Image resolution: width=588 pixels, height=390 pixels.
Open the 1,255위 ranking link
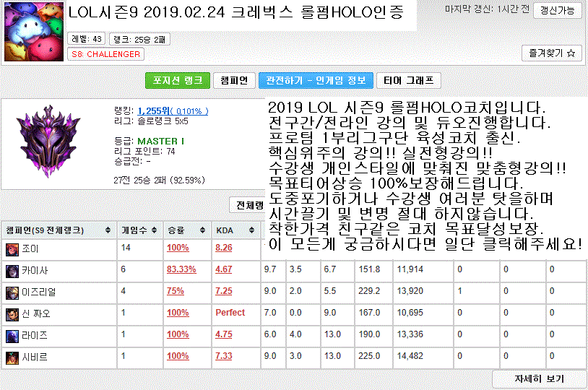pyautogui.click(x=173, y=111)
